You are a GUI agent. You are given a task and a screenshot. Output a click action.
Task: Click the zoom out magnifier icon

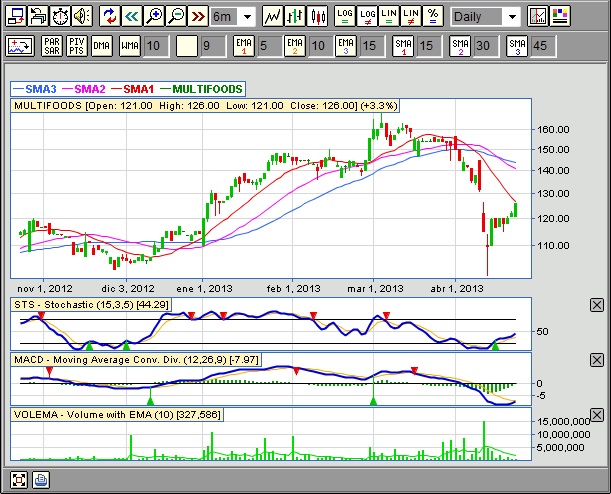[x=176, y=16]
